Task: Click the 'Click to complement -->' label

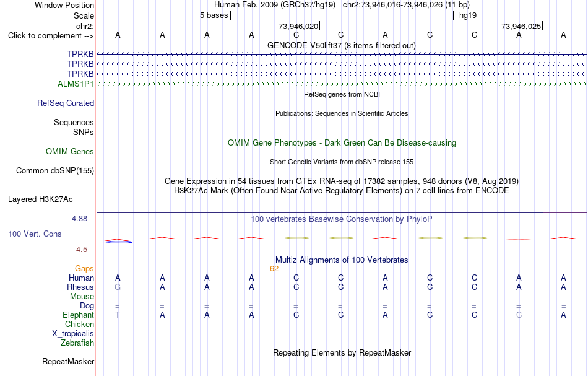Action: click(51, 36)
